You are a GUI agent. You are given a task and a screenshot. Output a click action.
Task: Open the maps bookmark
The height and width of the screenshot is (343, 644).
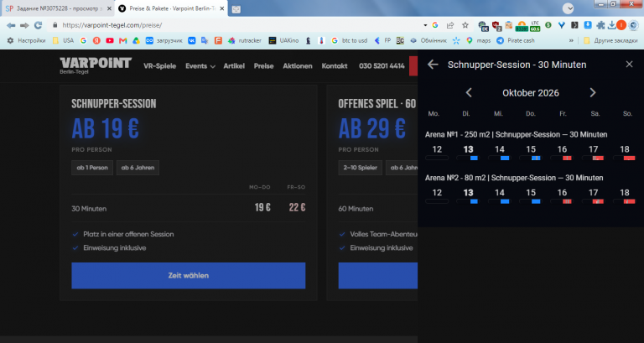tap(479, 40)
